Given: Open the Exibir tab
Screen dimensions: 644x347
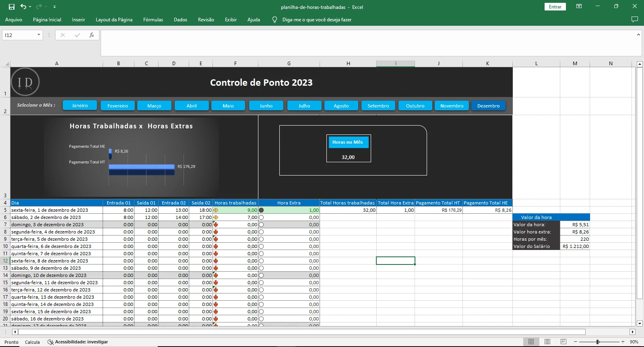Looking at the screenshot, I should coord(231,19).
